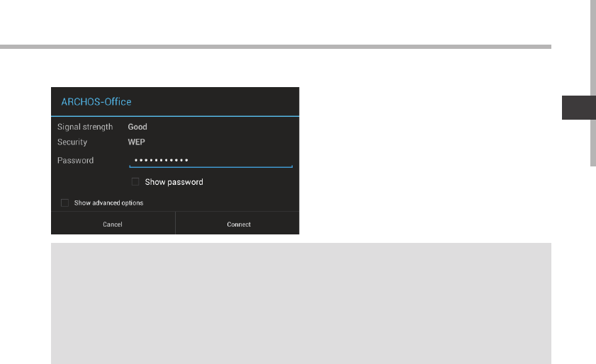Enable Show advanced options checkbox
This screenshot has height=364, width=596.
(64, 203)
